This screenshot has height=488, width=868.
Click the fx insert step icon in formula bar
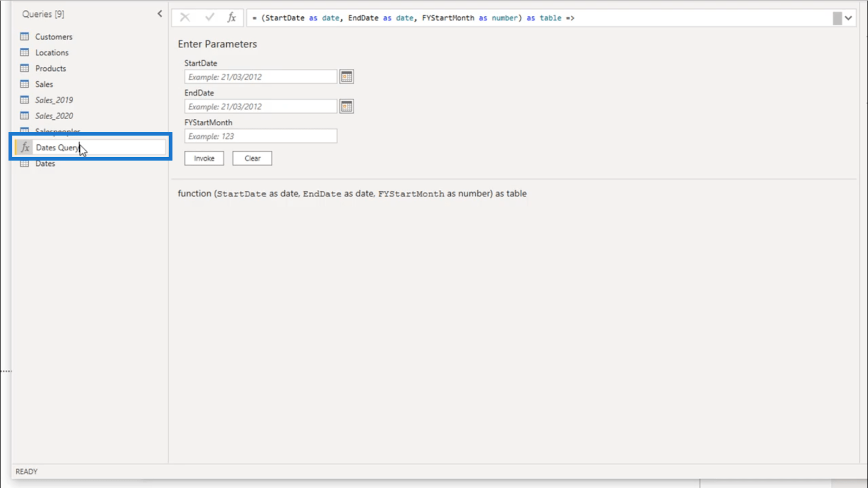point(232,17)
